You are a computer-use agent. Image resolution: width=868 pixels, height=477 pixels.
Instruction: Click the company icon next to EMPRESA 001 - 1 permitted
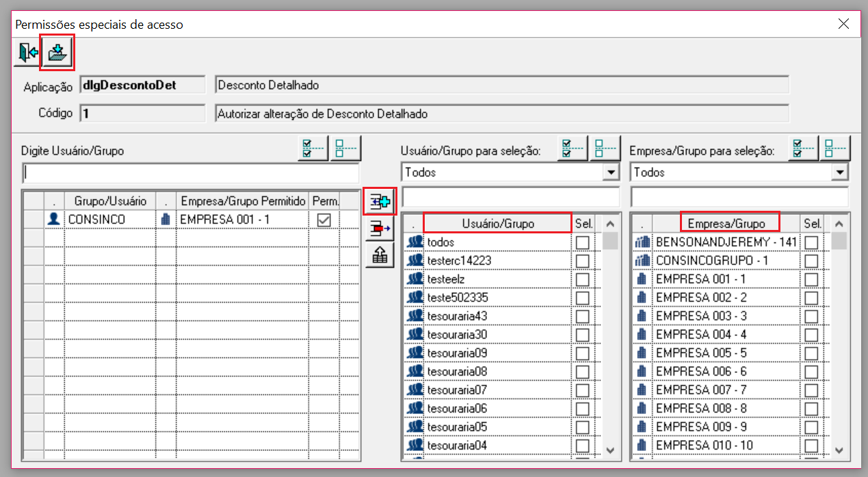tap(165, 220)
